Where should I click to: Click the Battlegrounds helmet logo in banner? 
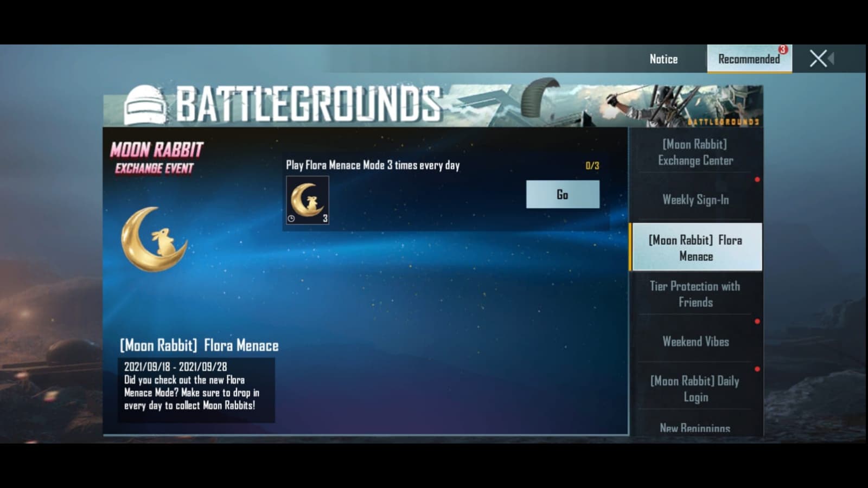click(x=145, y=105)
